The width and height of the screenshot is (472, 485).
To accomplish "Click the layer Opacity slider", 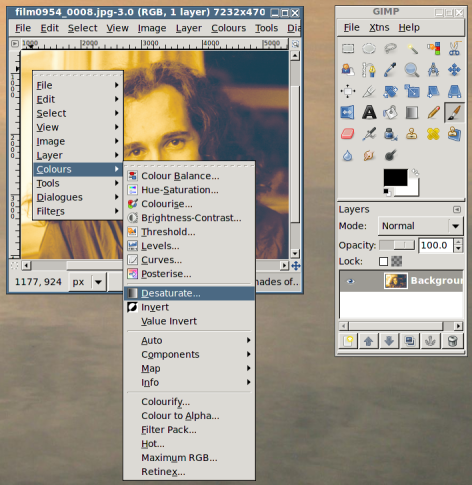I will coord(397,245).
